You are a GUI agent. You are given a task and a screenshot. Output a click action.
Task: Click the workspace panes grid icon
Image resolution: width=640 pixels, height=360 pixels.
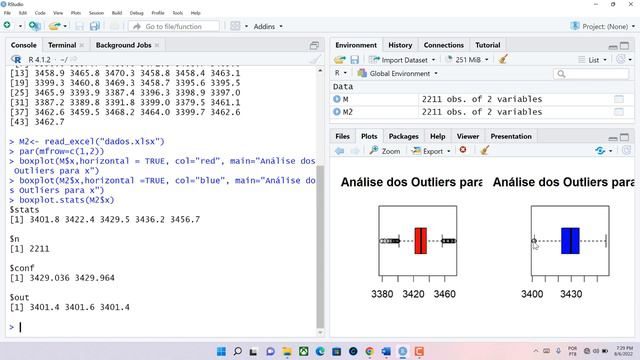(x=235, y=26)
